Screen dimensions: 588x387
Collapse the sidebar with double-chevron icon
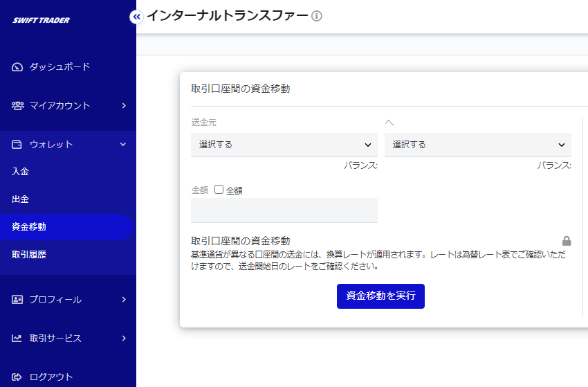tap(136, 17)
